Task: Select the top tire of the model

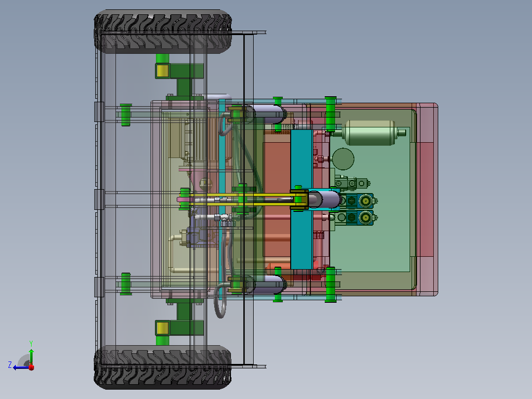Action: click(163, 31)
